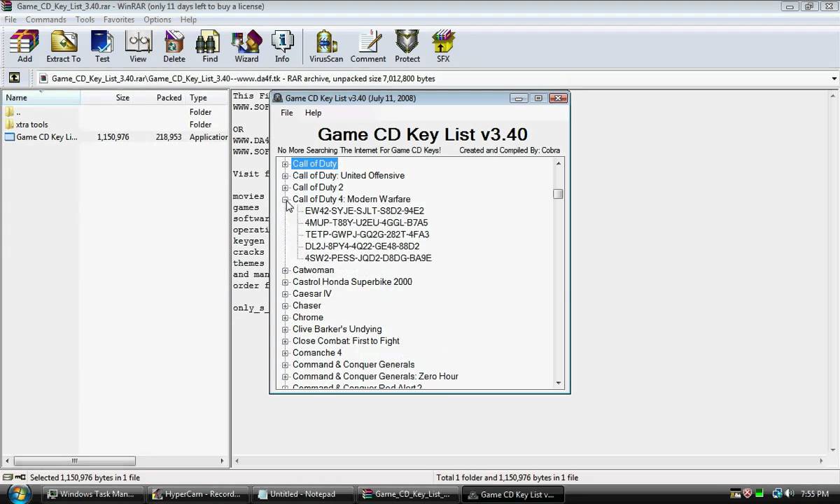Image resolution: width=840 pixels, height=504 pixels.
Task: Select key TETP-GWPJ-GQ2G-282T-4FA3
Action: [x=367, y=234]
